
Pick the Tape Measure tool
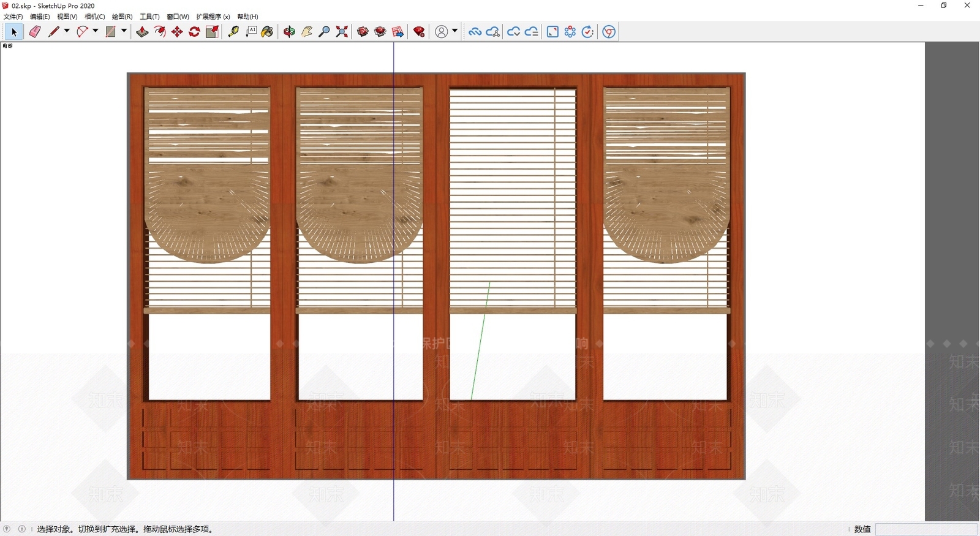click(233, 32)
